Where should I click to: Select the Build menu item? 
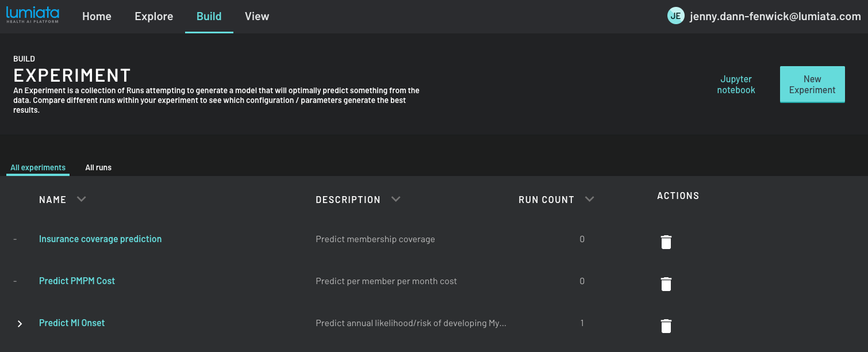coord(209,16)
